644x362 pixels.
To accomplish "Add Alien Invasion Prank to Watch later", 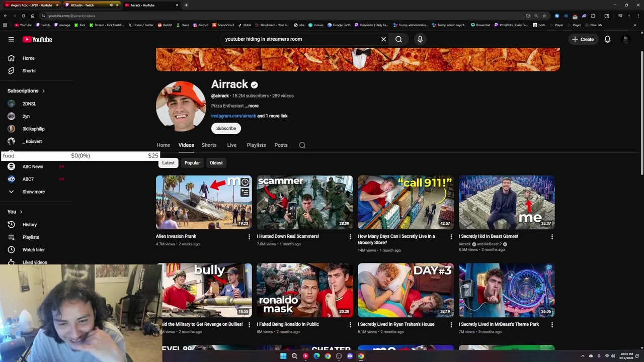I will click(245, 182).
